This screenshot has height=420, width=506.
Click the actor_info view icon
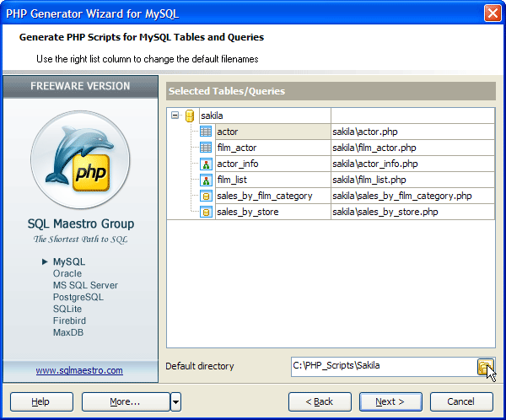pos(206,164)
